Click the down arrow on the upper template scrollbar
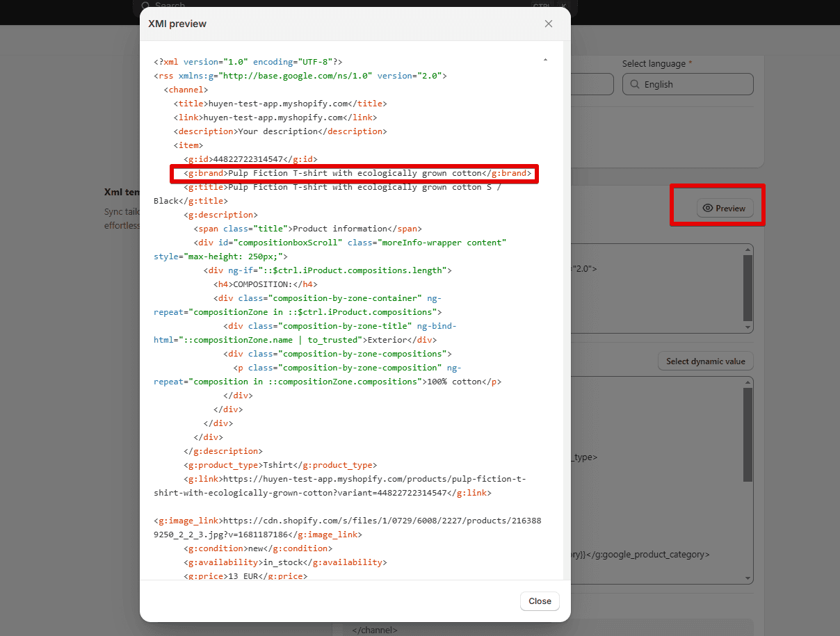Screen dimensions: 840x636 tap(748, 325)
